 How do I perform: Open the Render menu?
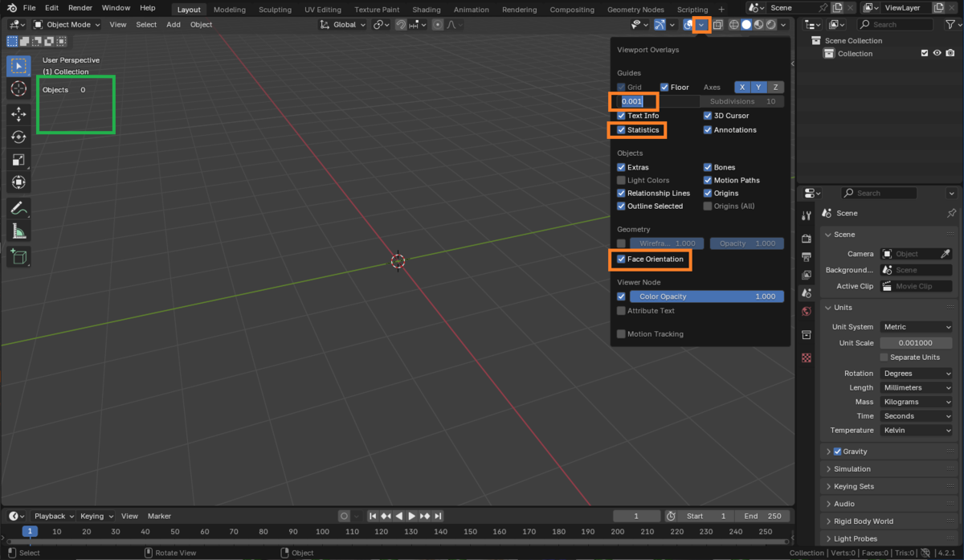coord(80,8)
